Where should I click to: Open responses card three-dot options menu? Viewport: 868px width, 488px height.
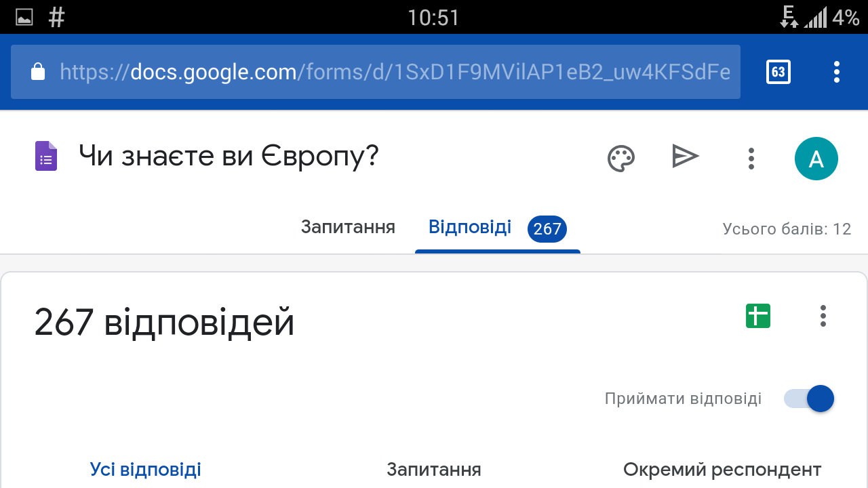[823, 316]
